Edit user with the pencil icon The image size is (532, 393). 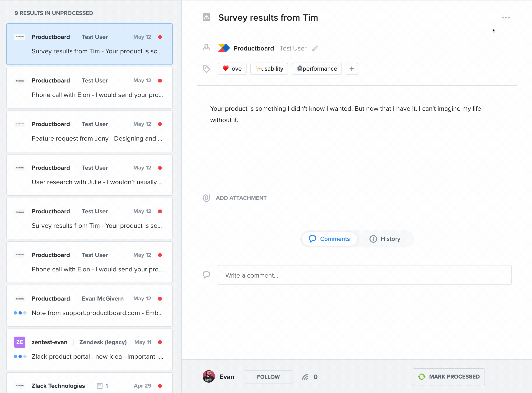pos(315,48)
